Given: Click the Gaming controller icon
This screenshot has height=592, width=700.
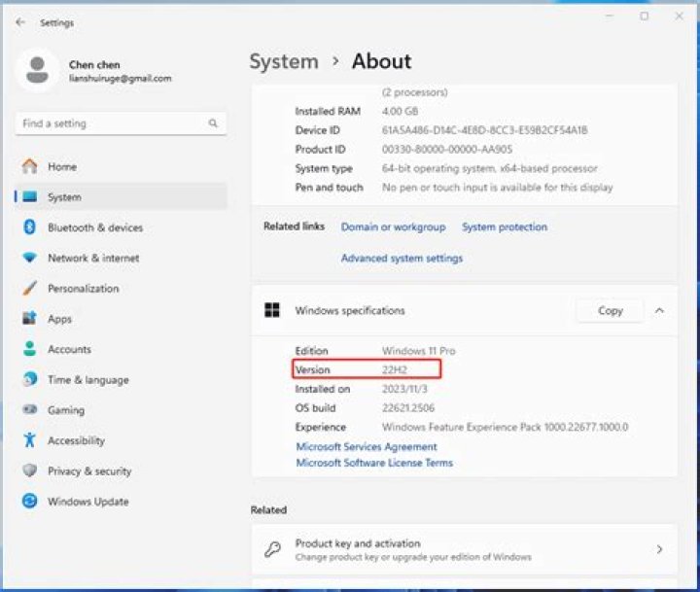Looking at the screenshot, I should tap(30, 409).
